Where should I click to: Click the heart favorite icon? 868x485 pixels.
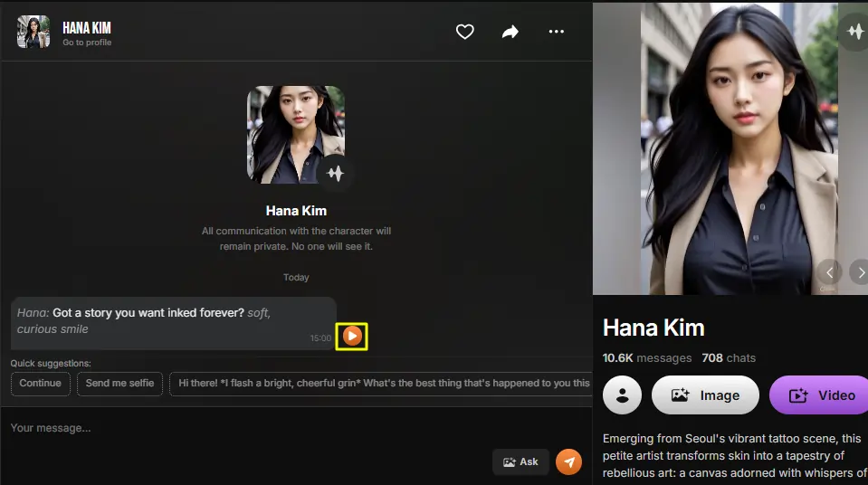point(464,32)
